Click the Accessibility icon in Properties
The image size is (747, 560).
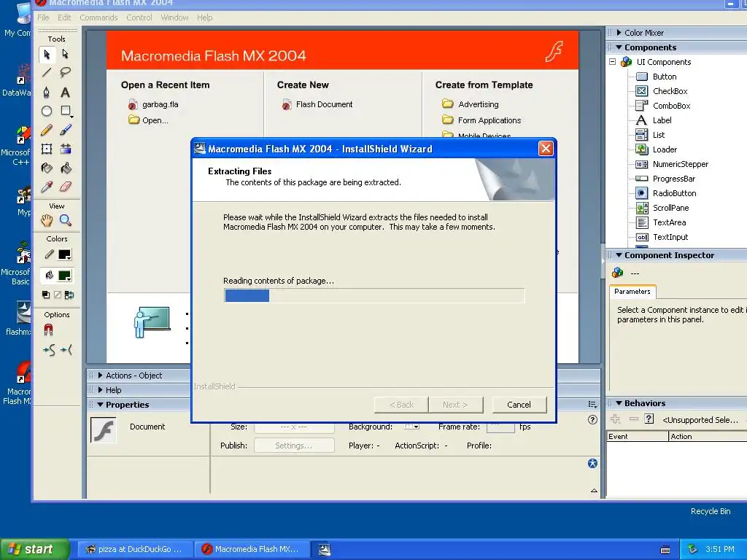click(592, 463)
